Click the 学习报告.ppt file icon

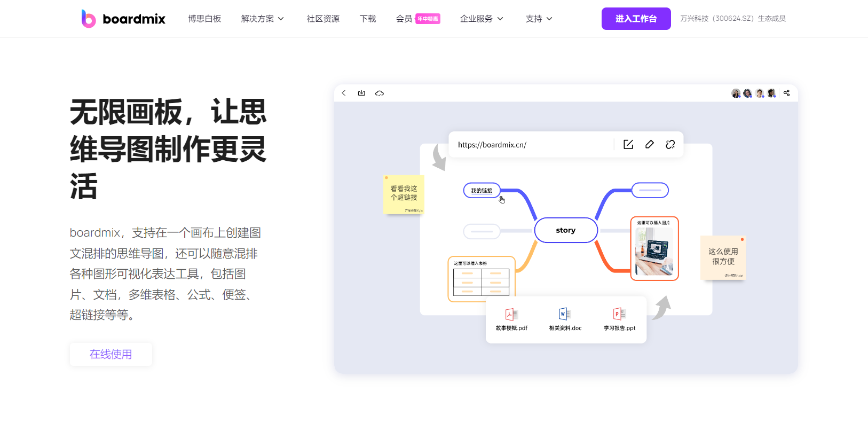click(619, 314)
